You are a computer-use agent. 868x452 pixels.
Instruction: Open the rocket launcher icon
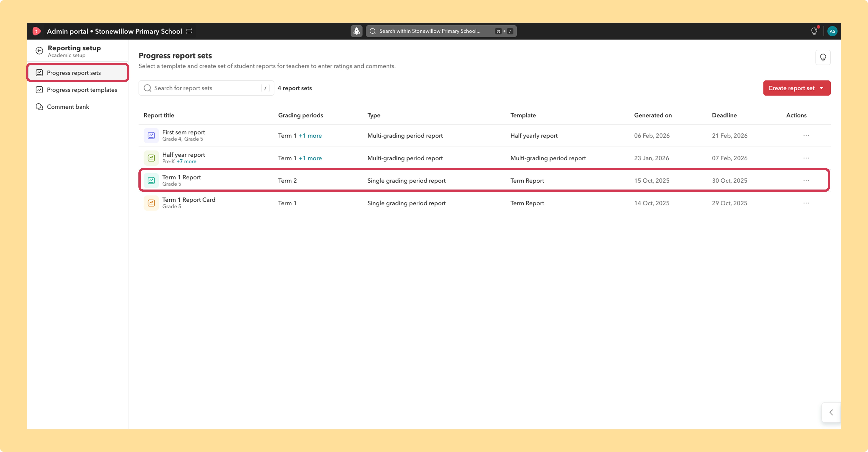click(356, 31)
